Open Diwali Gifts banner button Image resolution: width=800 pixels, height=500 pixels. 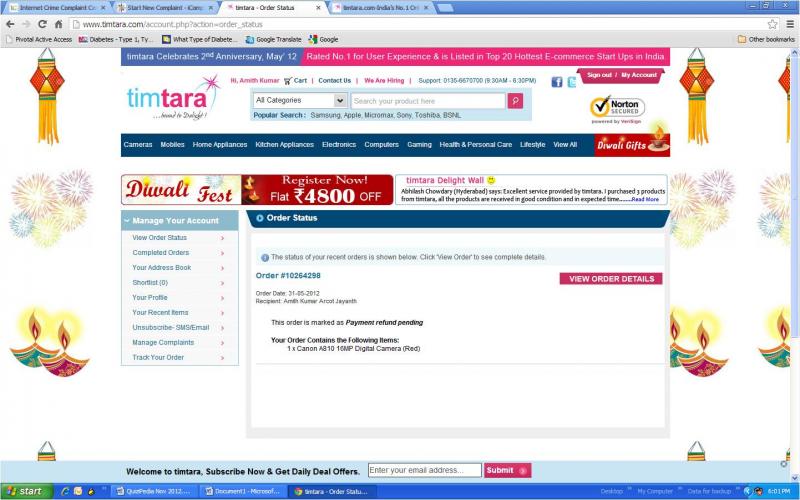point(632,145)
